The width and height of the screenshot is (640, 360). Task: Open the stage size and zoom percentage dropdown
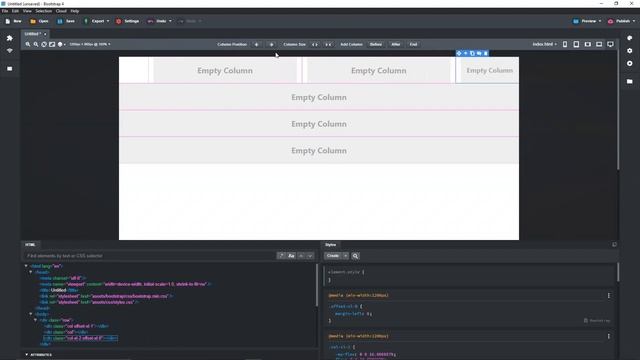coord(90,44)
